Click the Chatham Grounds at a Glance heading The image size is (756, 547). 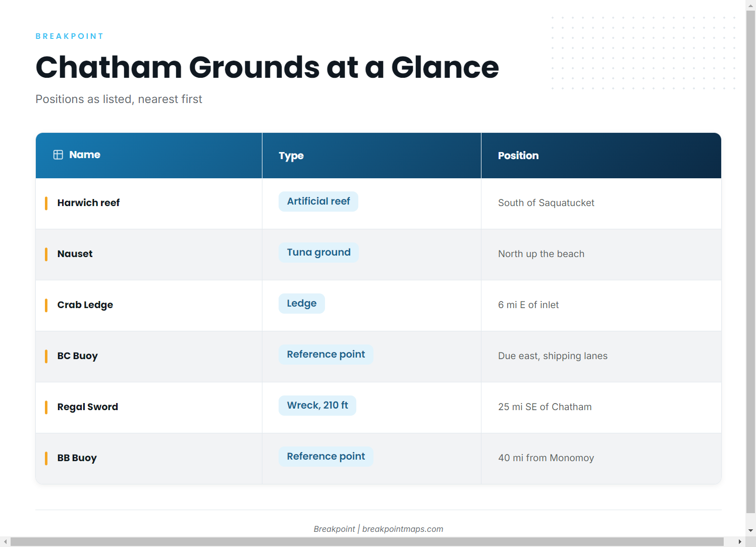pyautogui.click(x=267, y=68)
